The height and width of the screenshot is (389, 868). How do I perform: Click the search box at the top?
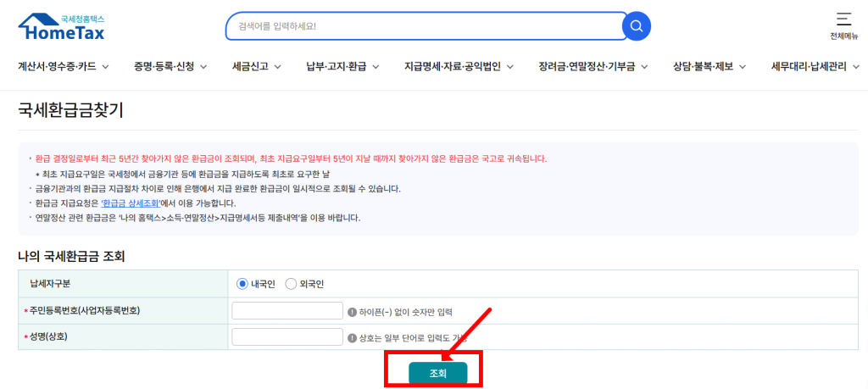(x=424, y=26)
